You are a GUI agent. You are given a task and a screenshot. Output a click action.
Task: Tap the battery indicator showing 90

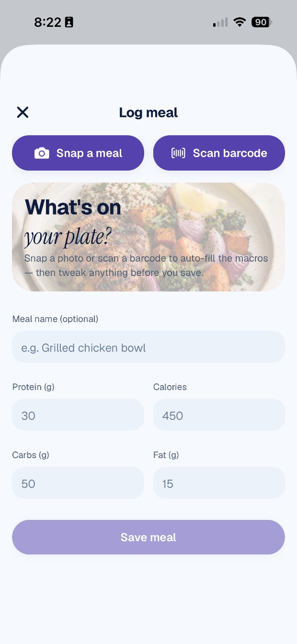coord(262,22)
